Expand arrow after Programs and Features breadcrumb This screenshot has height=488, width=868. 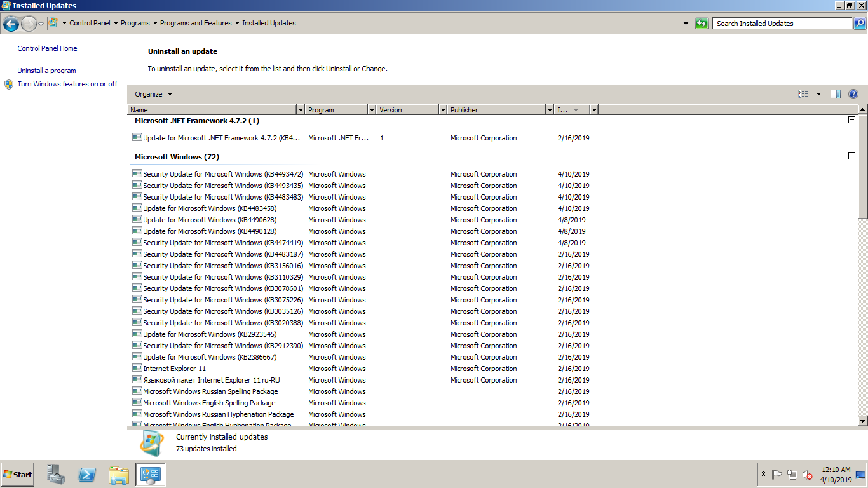coord(237,23)
